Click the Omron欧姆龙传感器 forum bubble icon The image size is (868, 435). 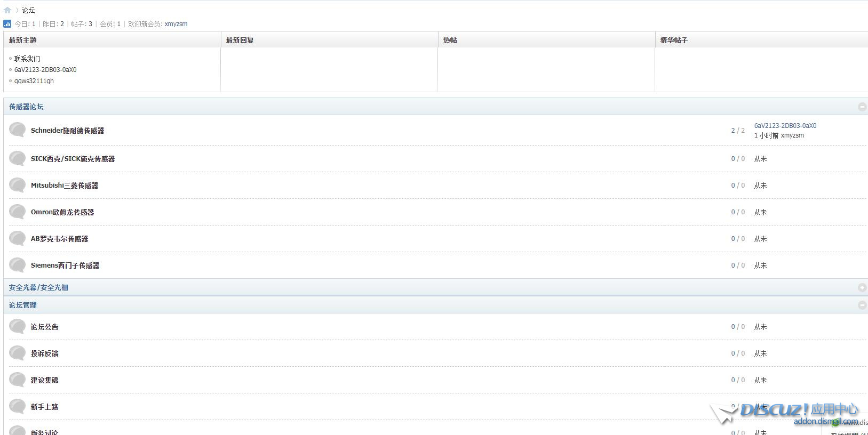click(18, 212)
